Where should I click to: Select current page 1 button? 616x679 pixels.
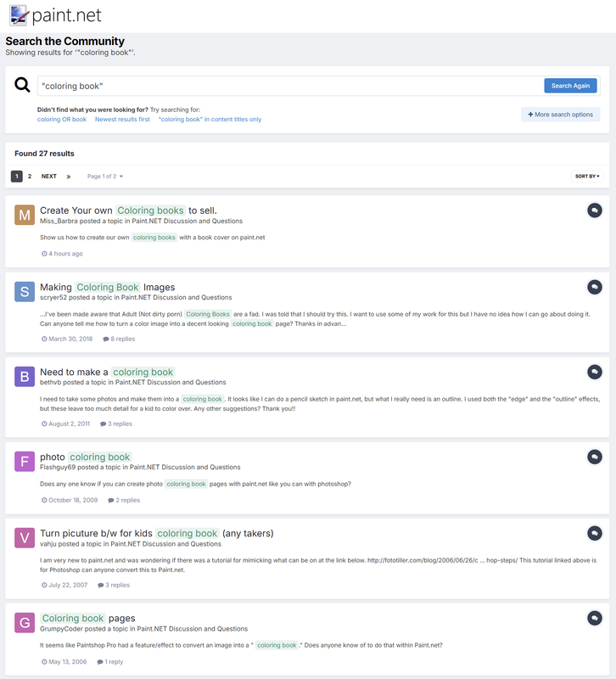(x=16, y=177)
